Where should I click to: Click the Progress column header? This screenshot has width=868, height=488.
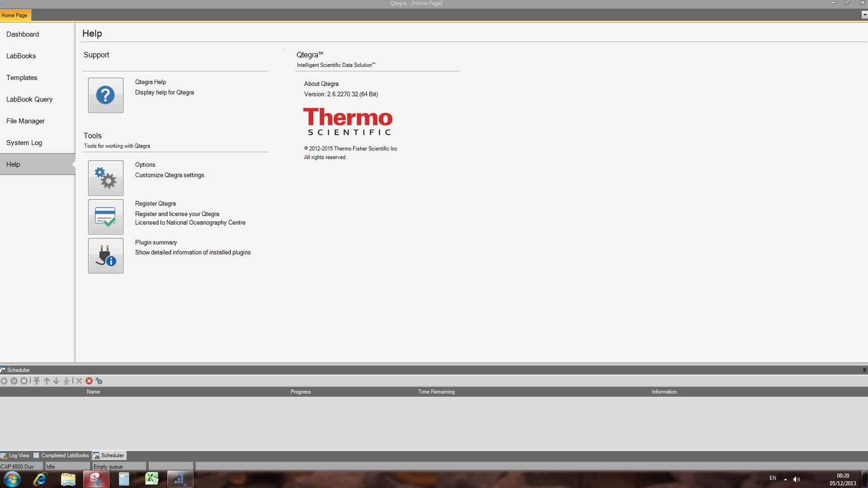(300, 392)
